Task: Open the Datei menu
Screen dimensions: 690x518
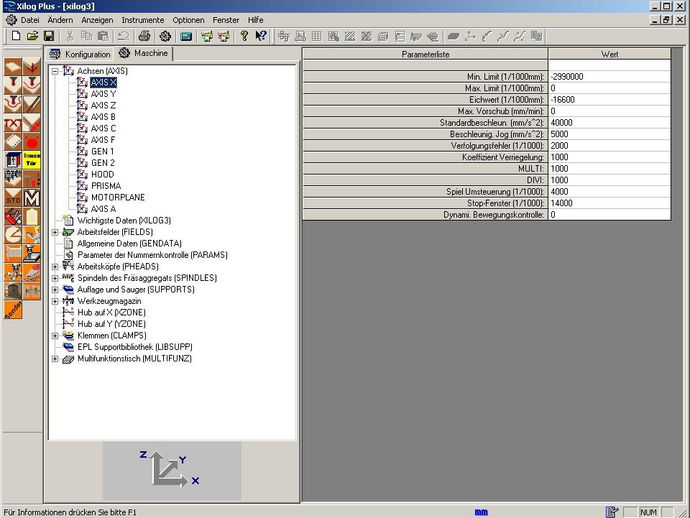Action: 29,20
